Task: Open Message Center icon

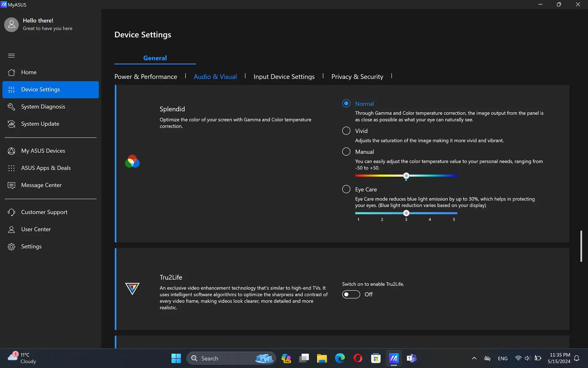Action: [x=11, y=185]
